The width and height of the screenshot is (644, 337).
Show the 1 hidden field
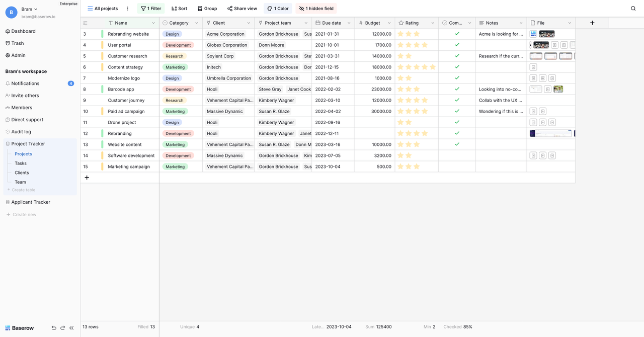(316, 9)
